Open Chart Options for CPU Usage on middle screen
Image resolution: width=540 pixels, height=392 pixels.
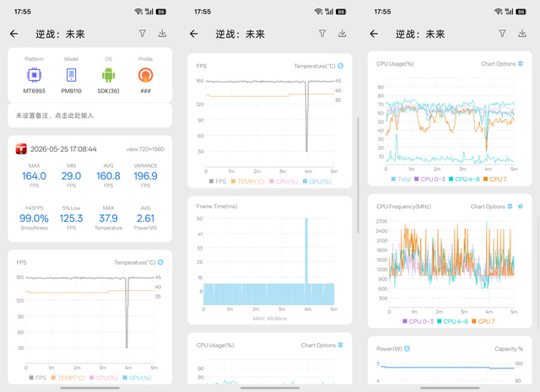point(322,345)
